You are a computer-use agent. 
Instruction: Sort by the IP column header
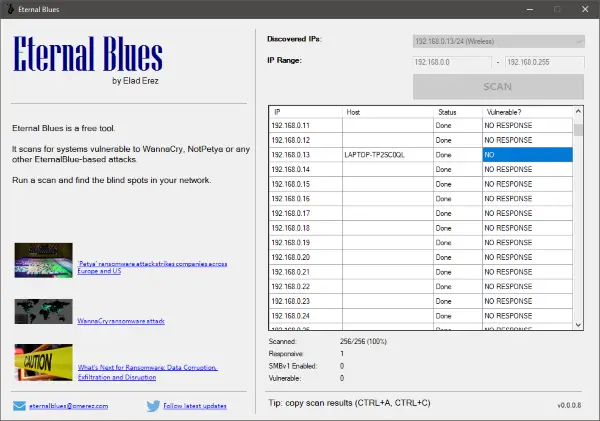point(306,112)
